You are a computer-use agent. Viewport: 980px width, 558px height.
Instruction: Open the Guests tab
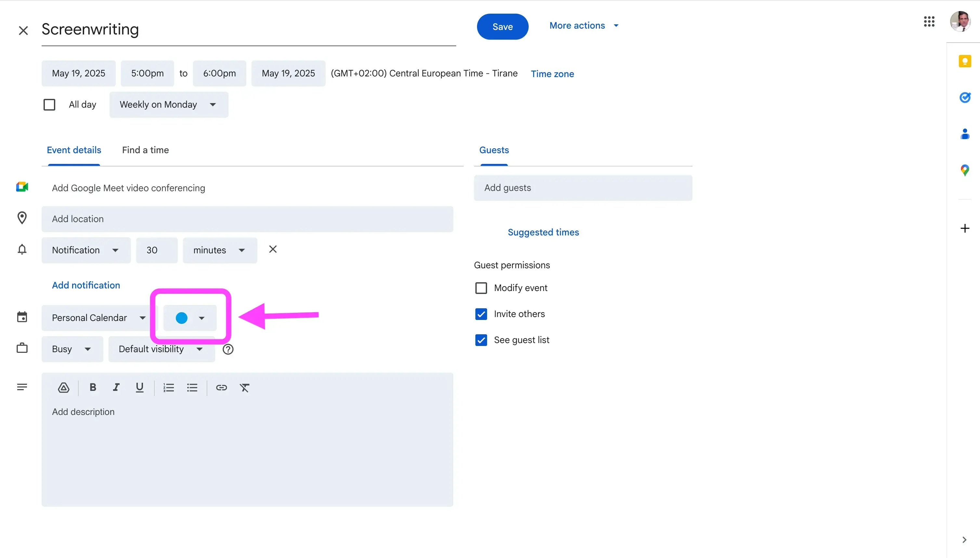click(494, 150)
